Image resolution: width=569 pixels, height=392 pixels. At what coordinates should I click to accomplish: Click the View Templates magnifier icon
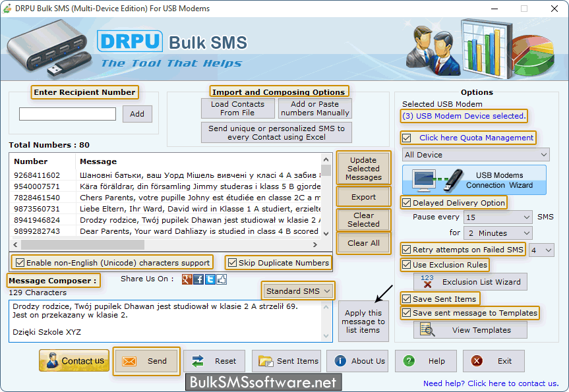tap(427, 329)
